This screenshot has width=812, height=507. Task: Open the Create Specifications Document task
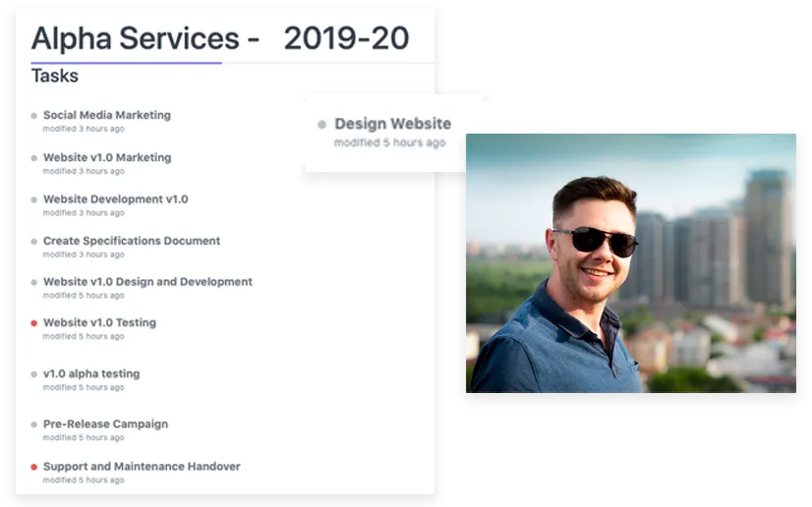131,241
